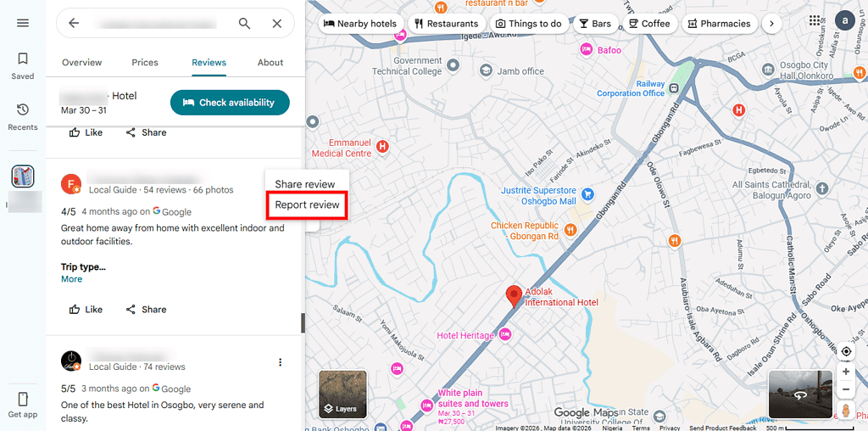Expand review text with More link
The image size is (868, 431).
[71, 279]
